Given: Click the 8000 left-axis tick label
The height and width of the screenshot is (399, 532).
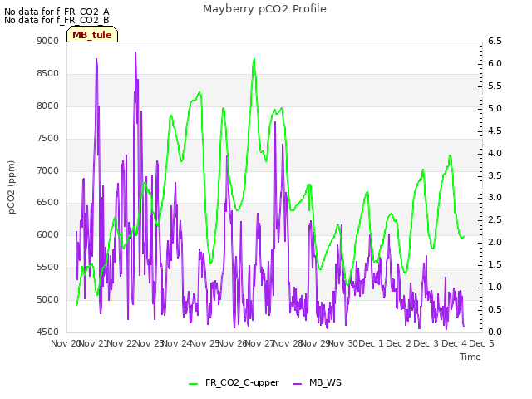Looking at the screenshot, I should 48,106.
